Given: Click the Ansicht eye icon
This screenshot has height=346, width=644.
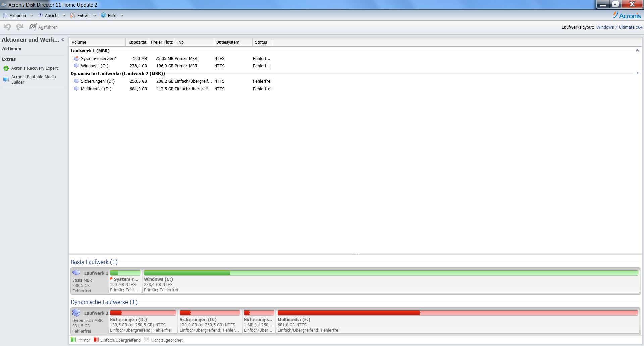Looking at the screenshot, I should (40, 15).
